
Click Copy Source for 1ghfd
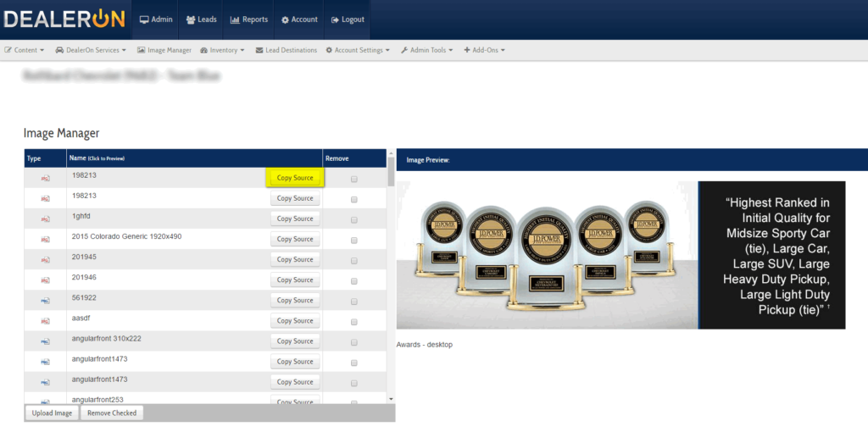coord(295,219)
